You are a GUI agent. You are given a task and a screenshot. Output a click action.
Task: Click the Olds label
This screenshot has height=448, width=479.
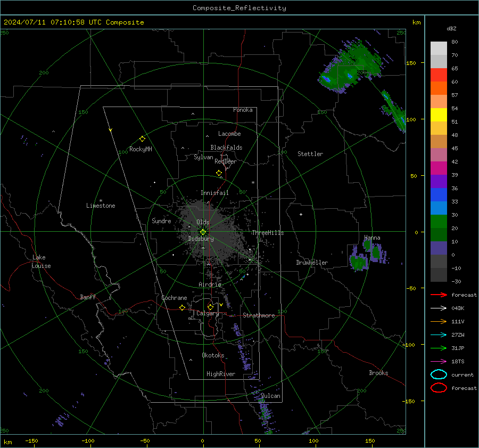point(203,222)
